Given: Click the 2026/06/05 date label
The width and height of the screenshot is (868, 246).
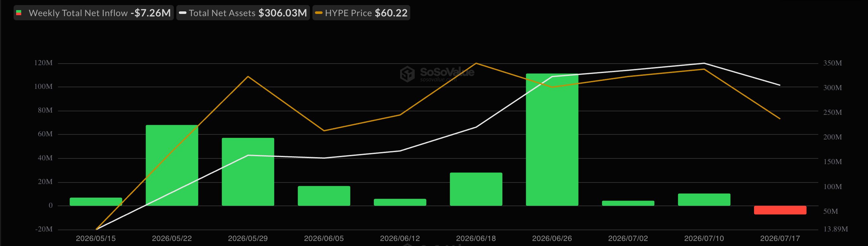Looking at the screenshot, I should (x=324, y=239).
